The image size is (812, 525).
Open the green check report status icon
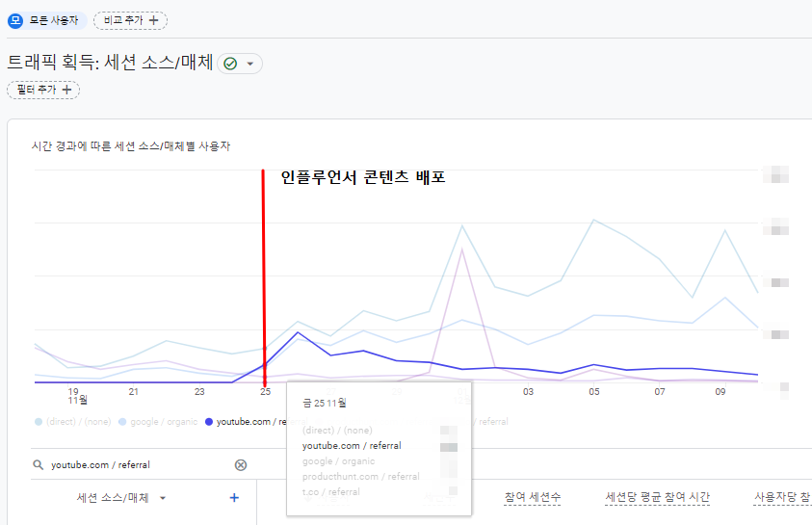tap(230, 64)
